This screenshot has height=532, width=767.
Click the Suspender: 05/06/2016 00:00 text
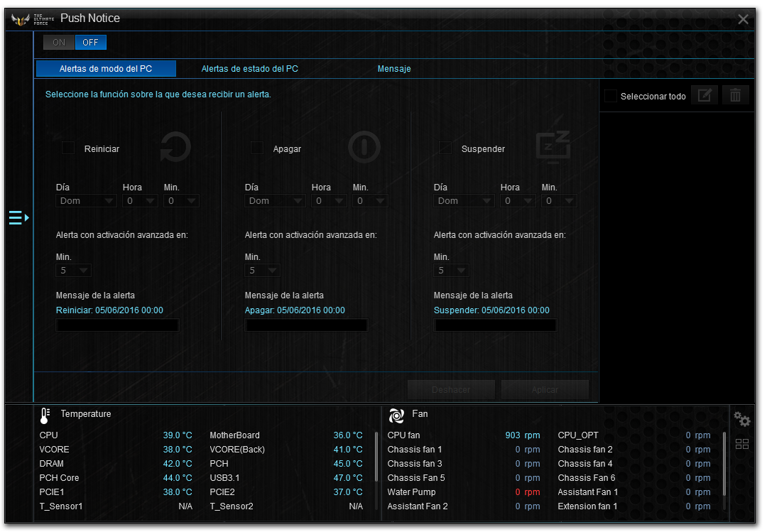pos(491,310)
